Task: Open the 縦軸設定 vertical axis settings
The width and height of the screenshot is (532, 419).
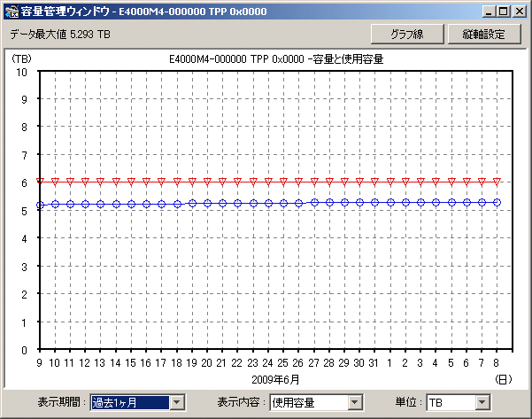Action: tap(484, 34)
